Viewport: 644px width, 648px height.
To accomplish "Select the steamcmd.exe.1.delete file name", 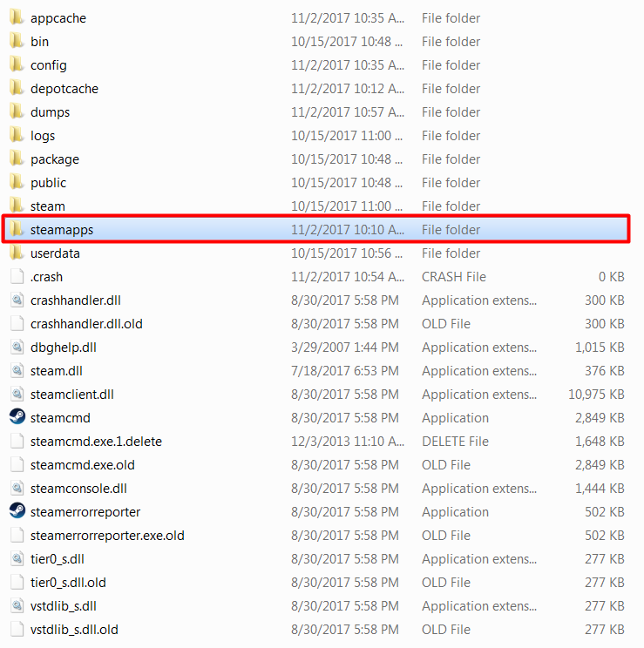I will click(x=96, y=442).
